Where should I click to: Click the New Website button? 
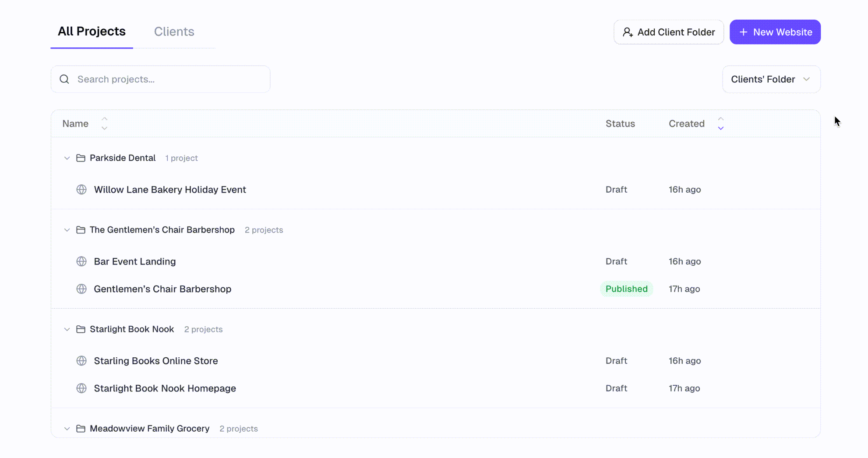pyautogui.click(x=775, y=32)
